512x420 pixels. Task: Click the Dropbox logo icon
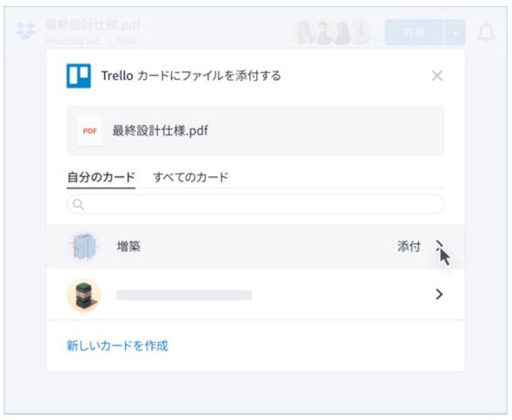[x=25, y=31]
